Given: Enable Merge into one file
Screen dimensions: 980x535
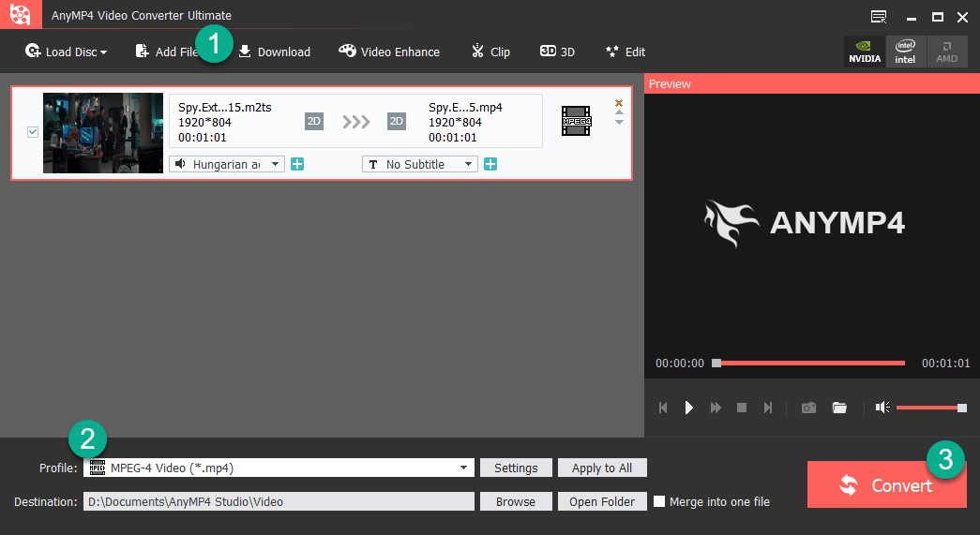Looking at the screenshot, I should point(659,501).
